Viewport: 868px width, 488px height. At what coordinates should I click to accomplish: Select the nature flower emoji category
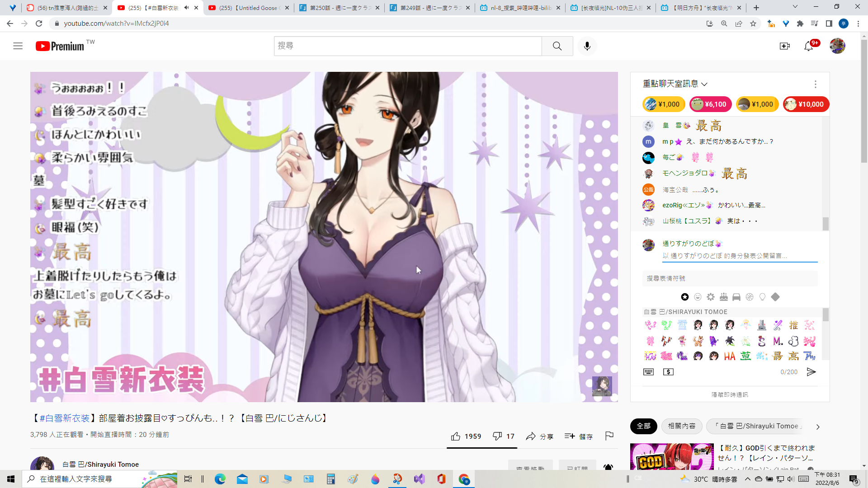coord(711,297)
